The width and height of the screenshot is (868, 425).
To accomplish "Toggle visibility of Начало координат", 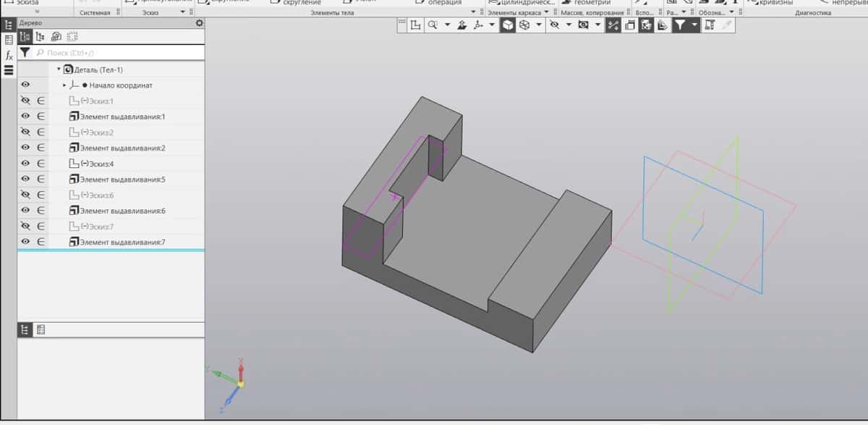I will coord(25,85).
